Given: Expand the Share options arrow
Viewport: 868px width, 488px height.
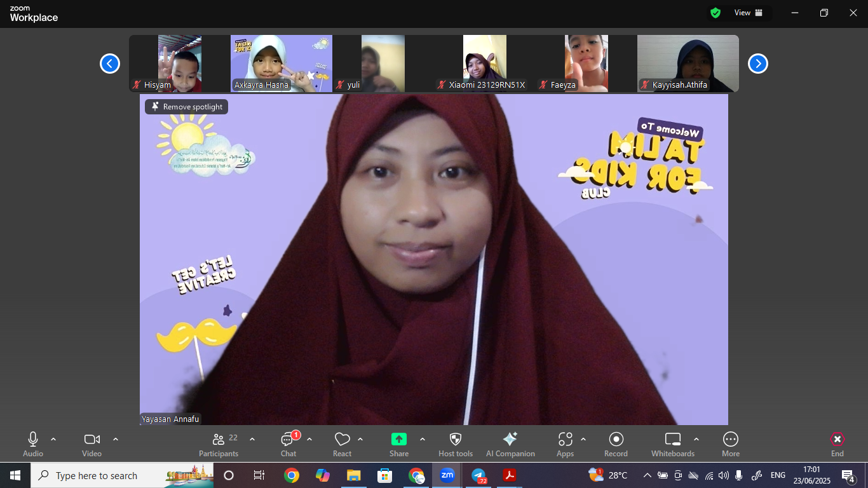Looking at the screenshot, I should pos(423,439).
